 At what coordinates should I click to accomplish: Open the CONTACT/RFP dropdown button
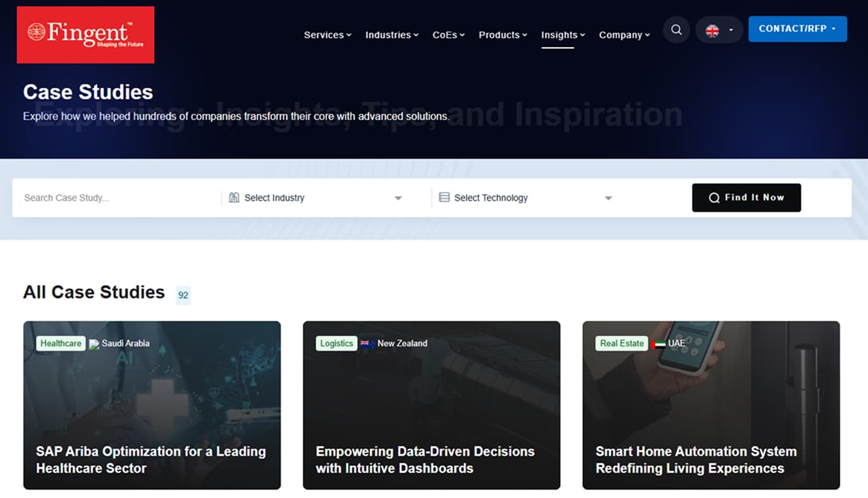[797, 29]
